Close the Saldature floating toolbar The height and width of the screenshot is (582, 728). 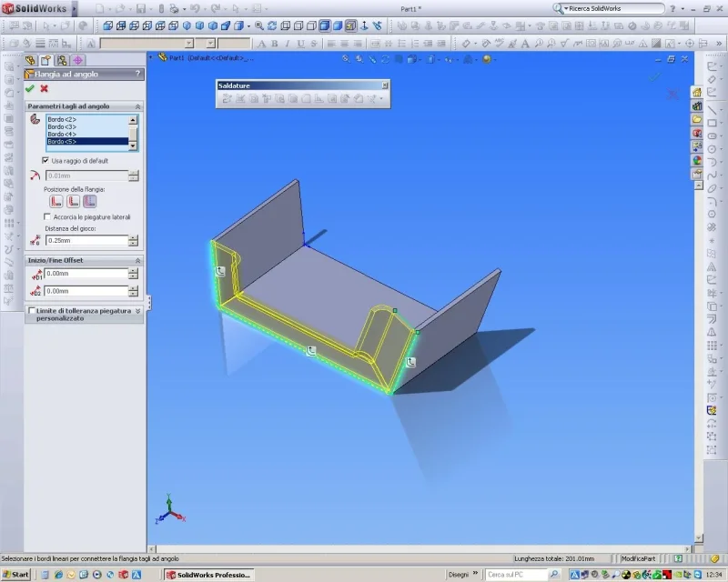[x=384, y=85]
